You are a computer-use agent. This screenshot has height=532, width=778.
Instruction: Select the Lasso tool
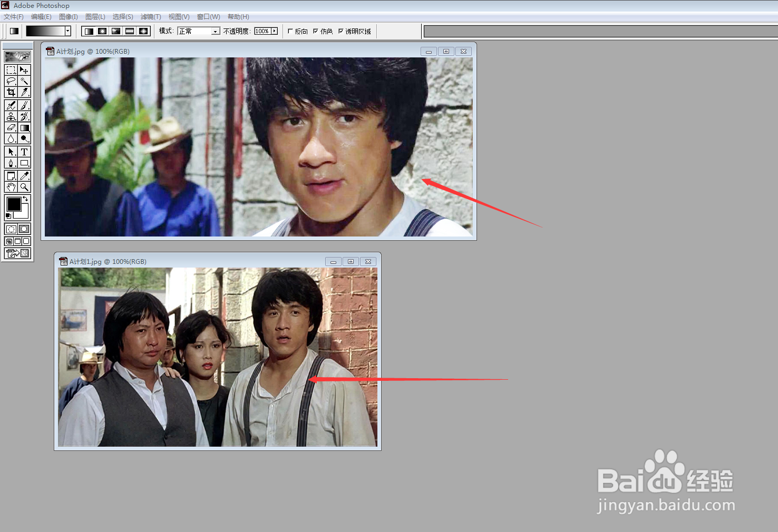11,81
